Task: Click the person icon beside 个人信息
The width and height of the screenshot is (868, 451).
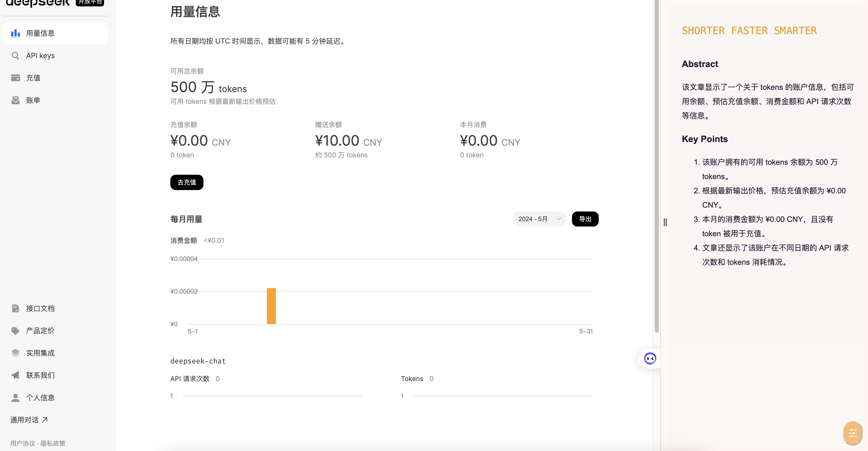Action: (x=16, y=398)
